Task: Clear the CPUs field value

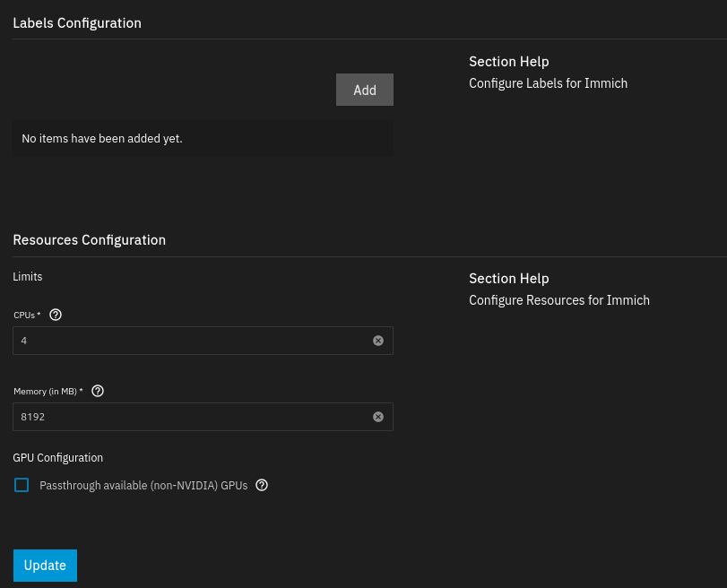Action: pyautogui.click(x=378, y=341)
